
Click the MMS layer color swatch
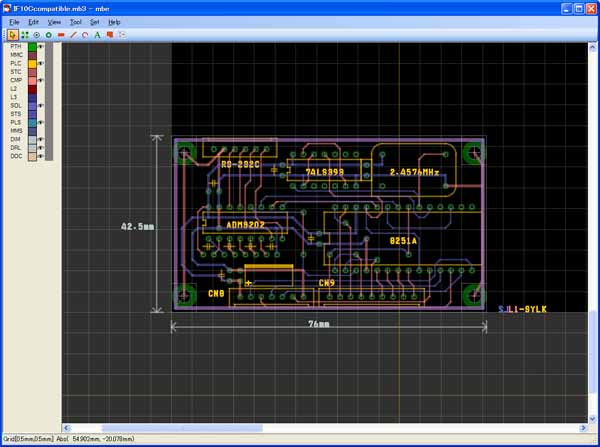(x=33, y=131)
